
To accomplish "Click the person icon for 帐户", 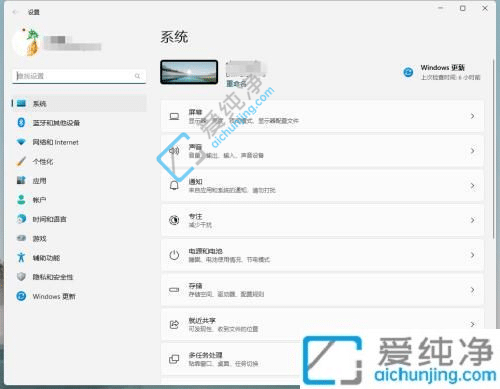I will (x=21, y=200).
